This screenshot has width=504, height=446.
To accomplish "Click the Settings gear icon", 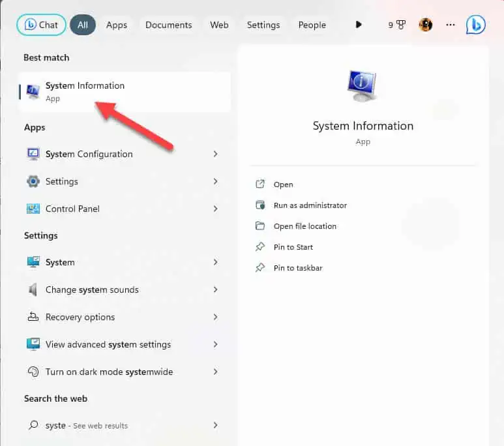I will tap(33, 181).
